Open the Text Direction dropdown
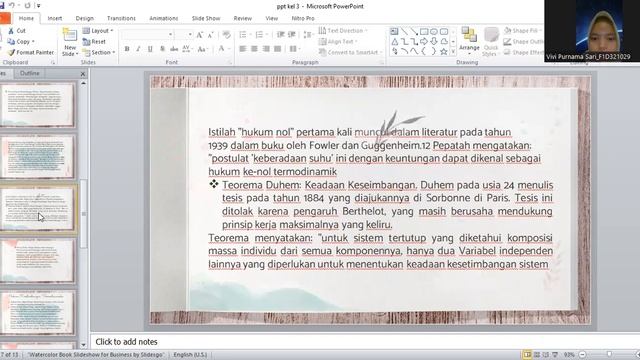The height and width of the screenshot is (360, 640). click(x=343, y=31)
